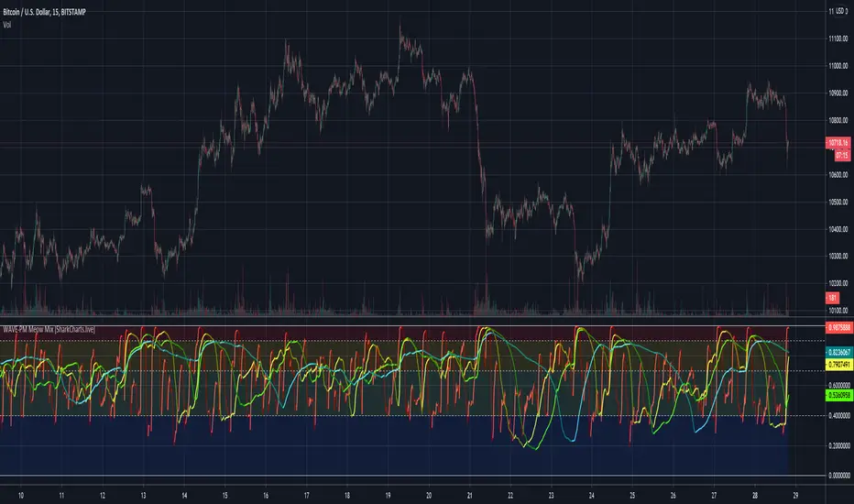Click the 10900.00 price axis label

(838, 93)
